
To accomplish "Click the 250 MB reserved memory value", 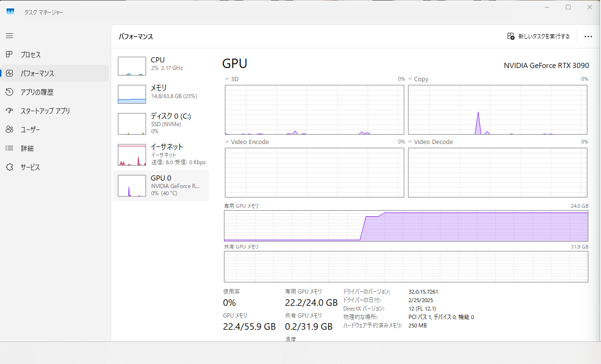I will [x=417, y=326].
